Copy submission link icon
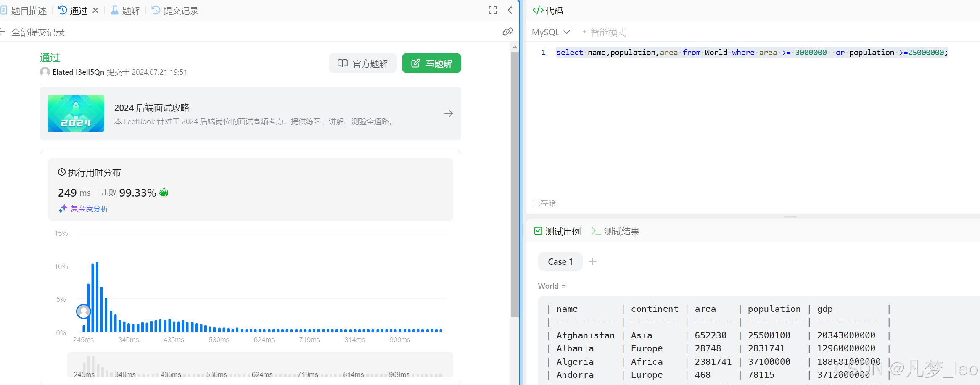Viewport: 980px width, 385px height. (x=508, y=32)
